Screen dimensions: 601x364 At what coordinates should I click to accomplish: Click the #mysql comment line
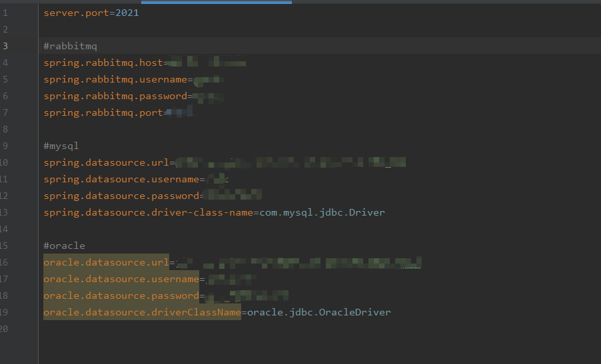(x=61, y=146)
